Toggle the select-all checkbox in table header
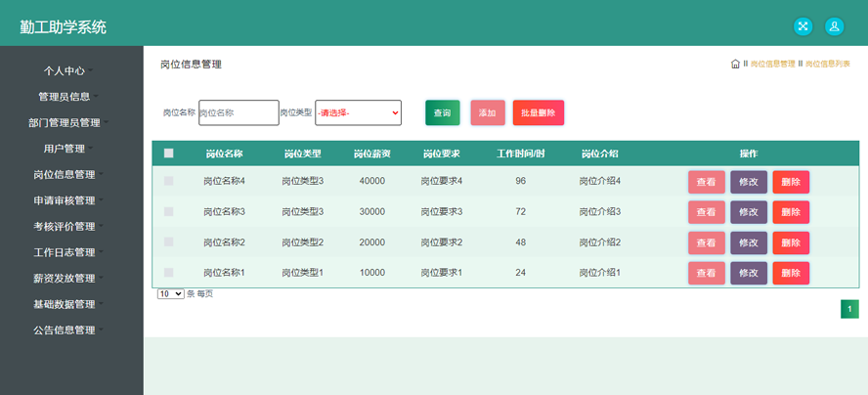868x395 pixels. point(169,154)
